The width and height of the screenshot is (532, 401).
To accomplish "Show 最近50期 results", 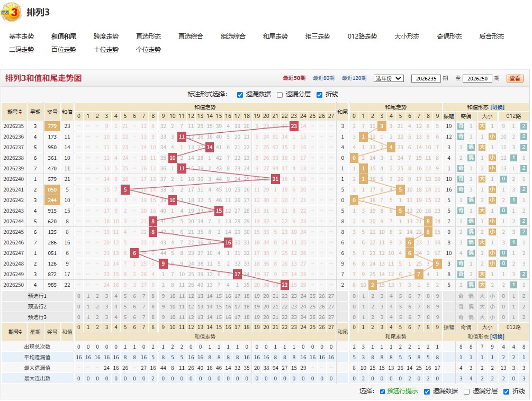I will (x=294, y=78).
